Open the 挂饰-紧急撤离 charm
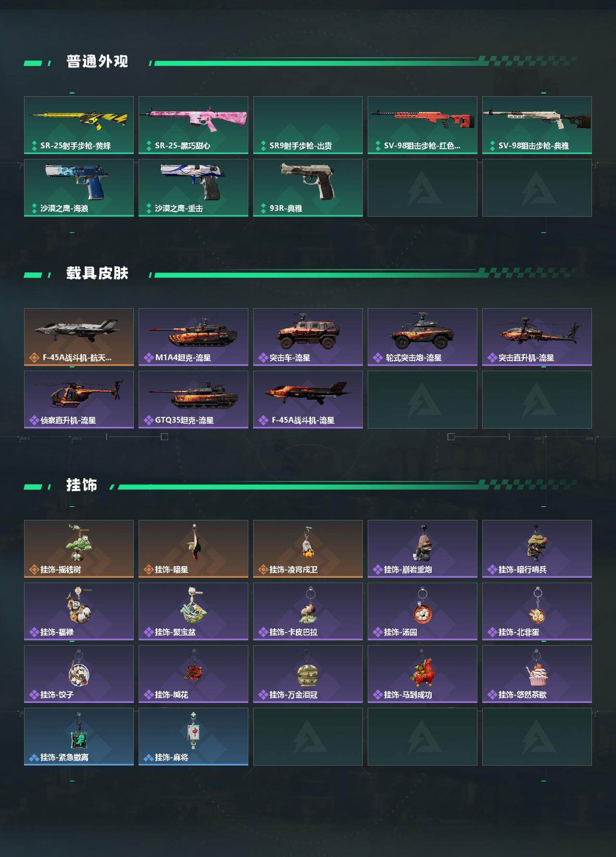 [x=79, y=737]
